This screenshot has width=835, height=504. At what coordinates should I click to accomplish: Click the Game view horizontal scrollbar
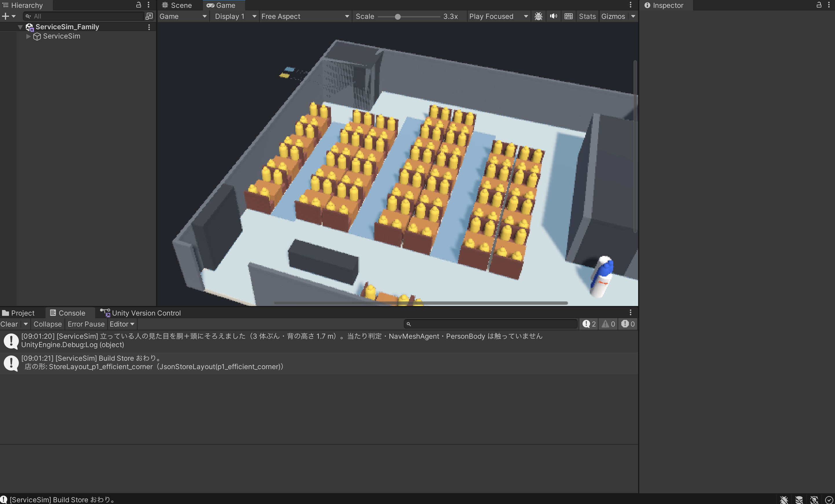tap(421, 303)
